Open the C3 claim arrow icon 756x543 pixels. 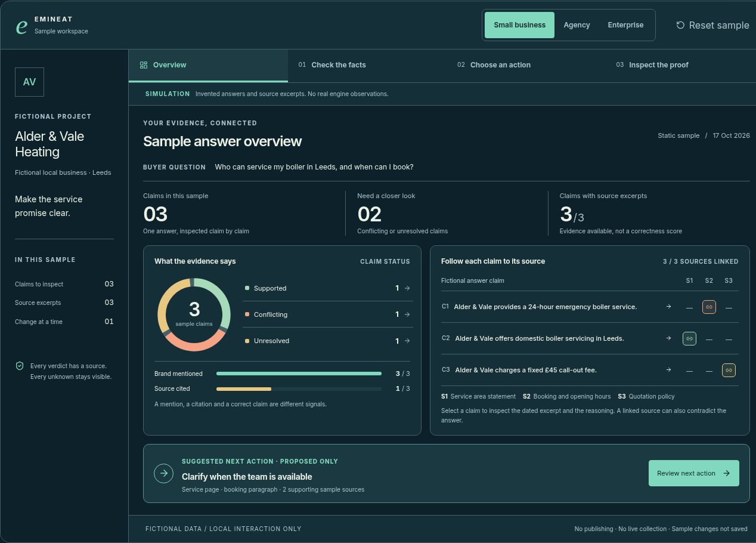[668, 370]
